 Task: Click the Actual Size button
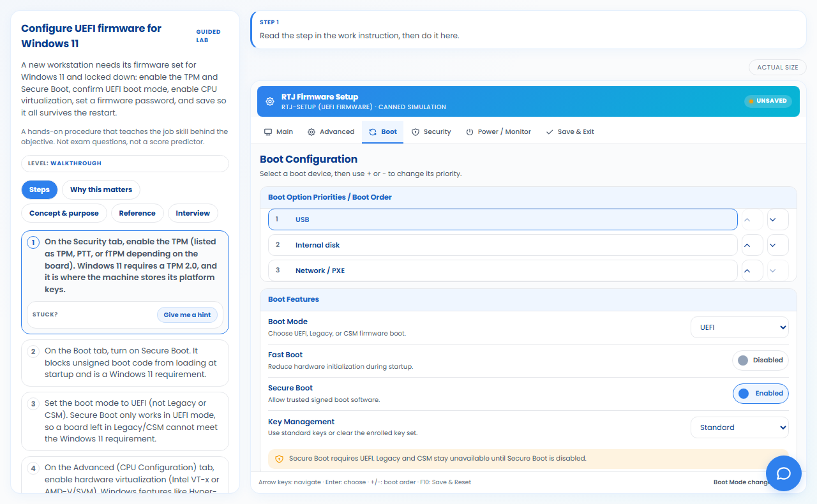[777, 68]
